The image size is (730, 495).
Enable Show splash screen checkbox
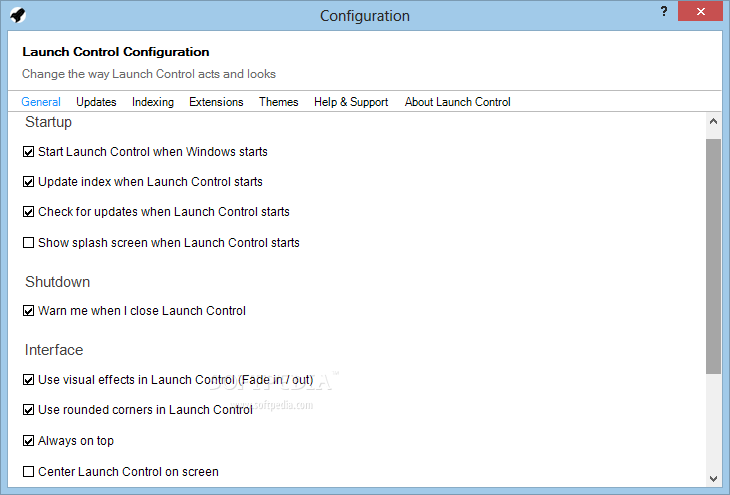tap(28, 243)
